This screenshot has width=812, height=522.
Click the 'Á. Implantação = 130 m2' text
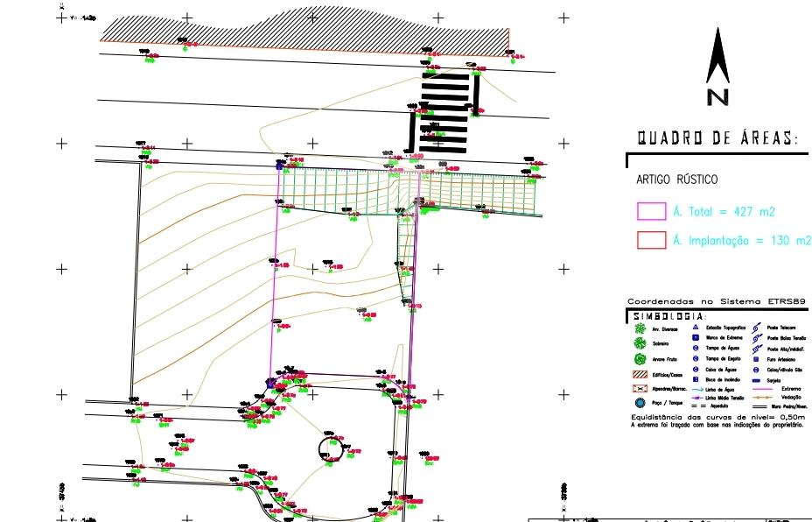tap(742, 241)
